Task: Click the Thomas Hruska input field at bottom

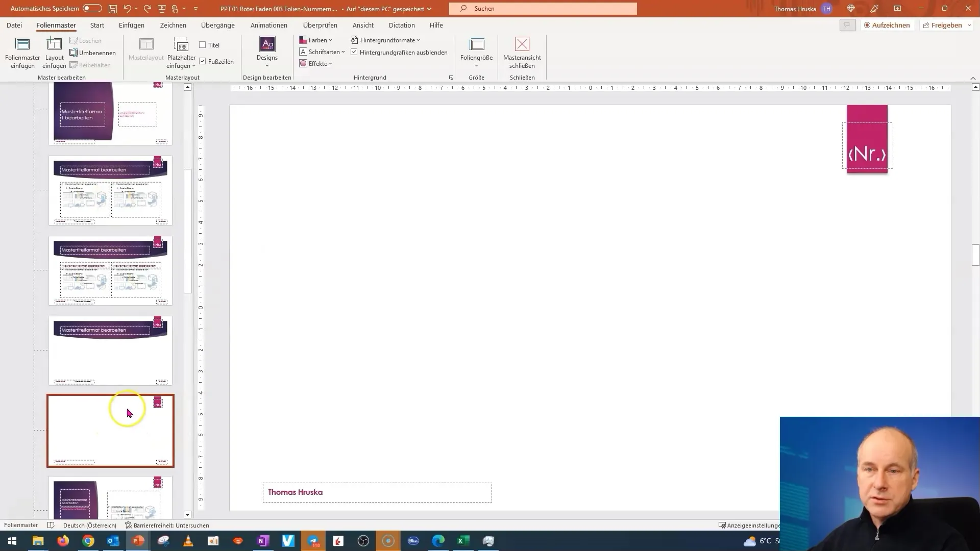Action: [377, 492]
